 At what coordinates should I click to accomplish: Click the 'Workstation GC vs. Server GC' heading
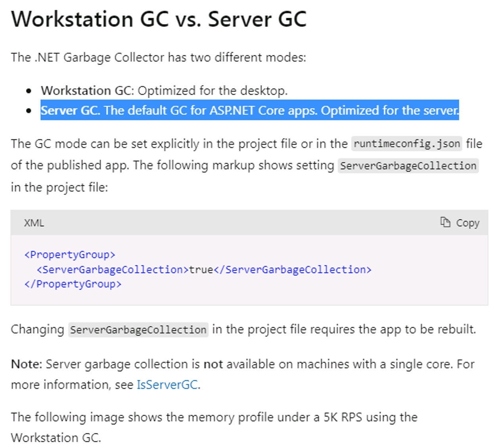[159, 19]
